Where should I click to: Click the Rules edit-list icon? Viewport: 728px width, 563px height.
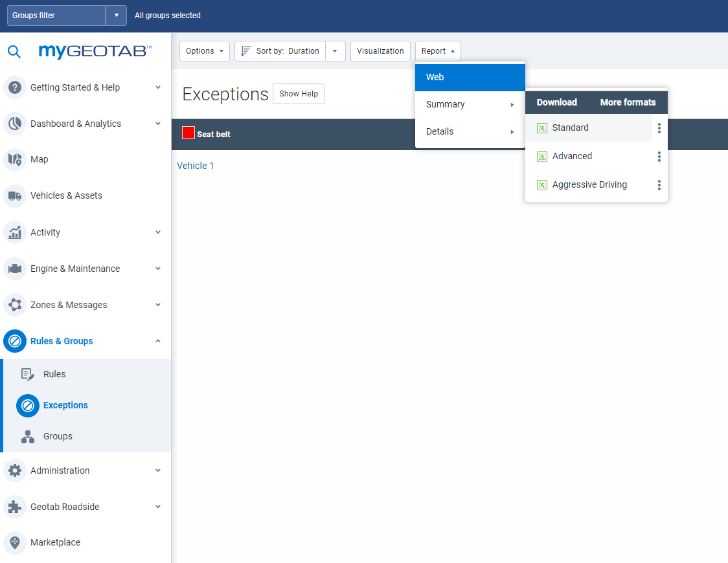(x=28, y=374)
